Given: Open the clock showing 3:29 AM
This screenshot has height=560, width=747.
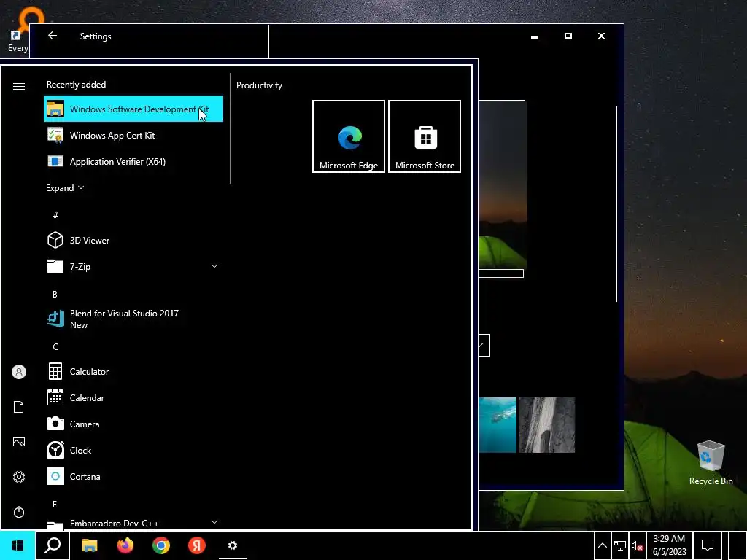Looking at the screenshot, I should (670, 545).
